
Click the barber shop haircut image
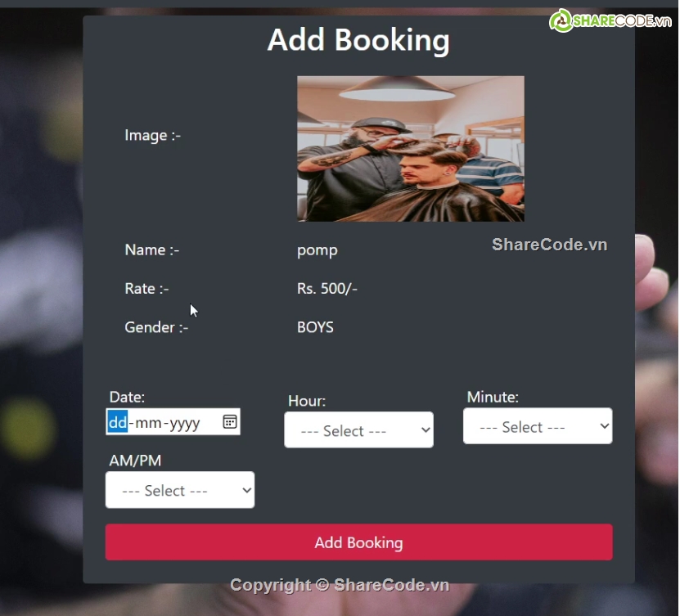pyautogui.click(x=410, y=149)
